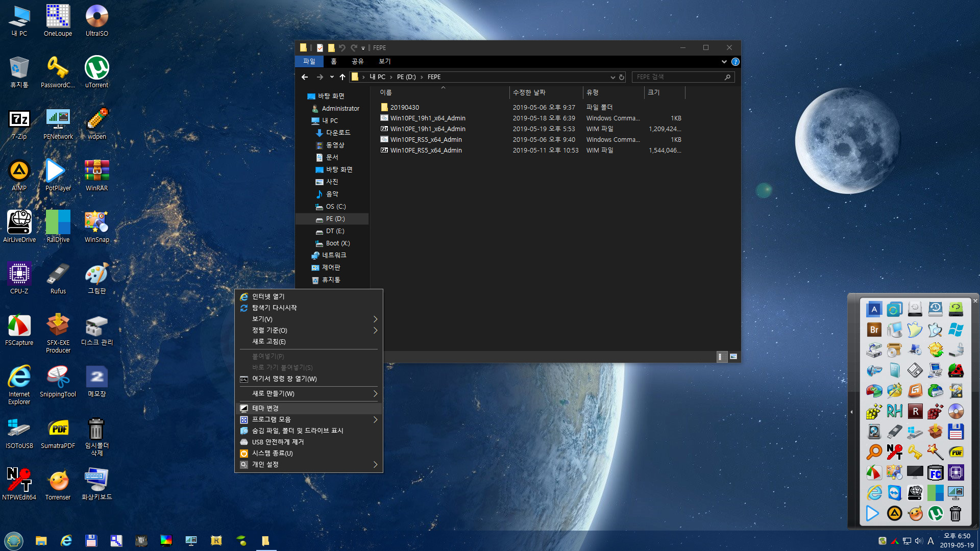Open the 파일 tab in Explorer
This screenshot has height=551, width=980.
coord(309,61)
